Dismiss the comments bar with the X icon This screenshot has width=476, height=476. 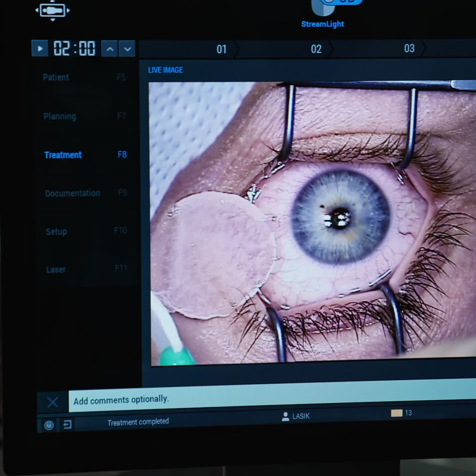tap(52, 402)
